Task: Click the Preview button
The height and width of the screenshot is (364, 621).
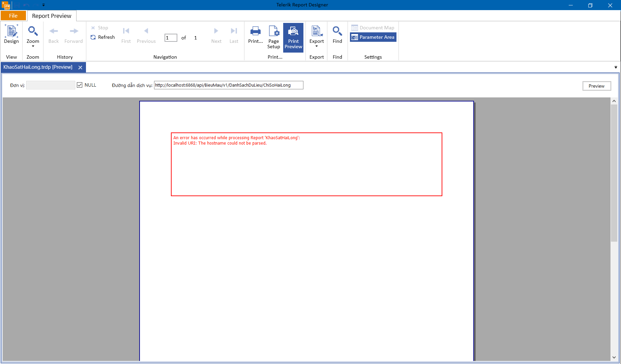Action: click(x=596, y=86)
